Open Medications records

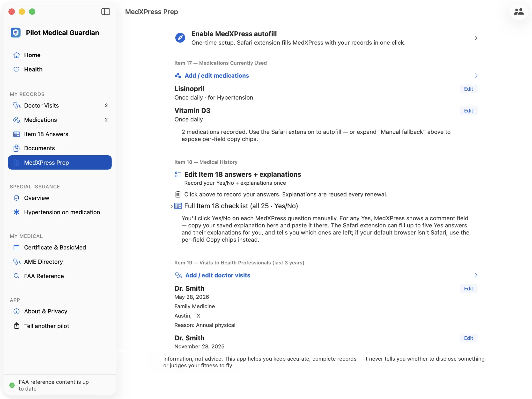click(60, 120)
